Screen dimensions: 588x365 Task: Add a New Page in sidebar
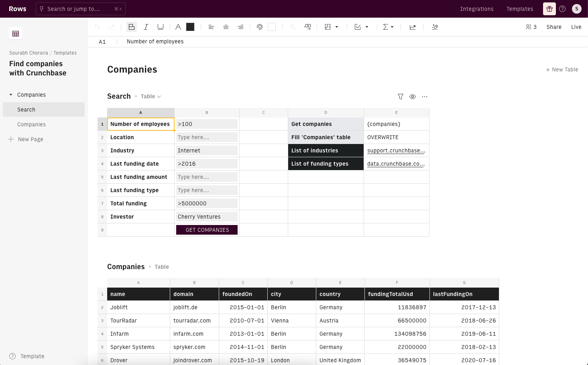(26, 139)
